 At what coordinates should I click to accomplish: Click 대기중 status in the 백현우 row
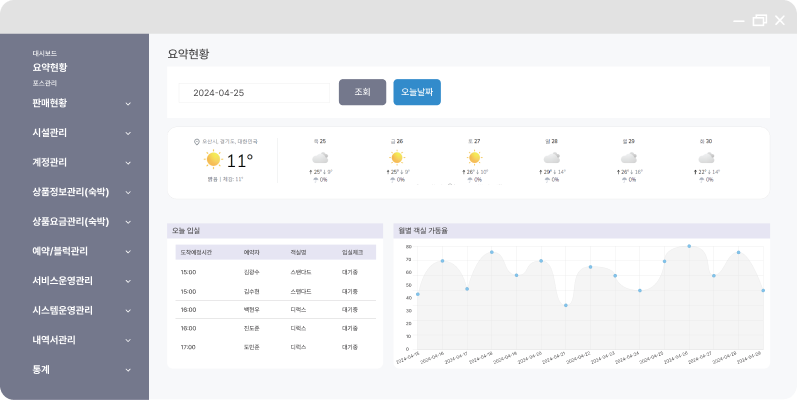click(350, 310)
